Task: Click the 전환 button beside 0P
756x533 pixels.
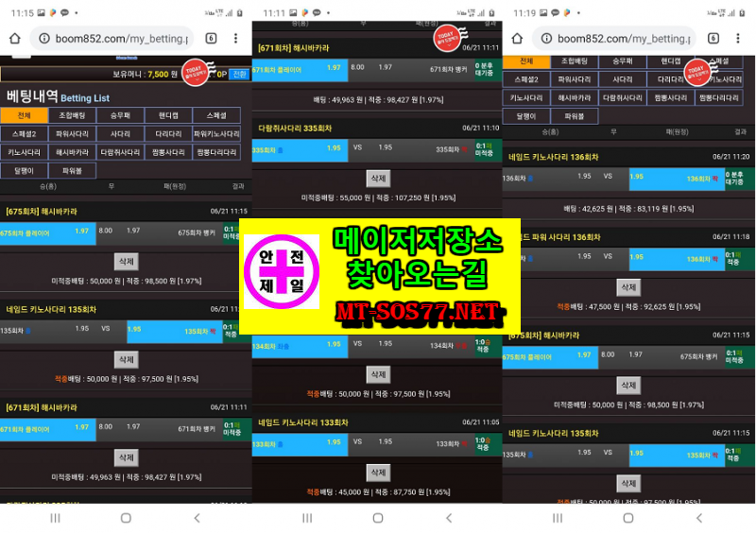Action: pyautogui.click(x=240, y=74)
